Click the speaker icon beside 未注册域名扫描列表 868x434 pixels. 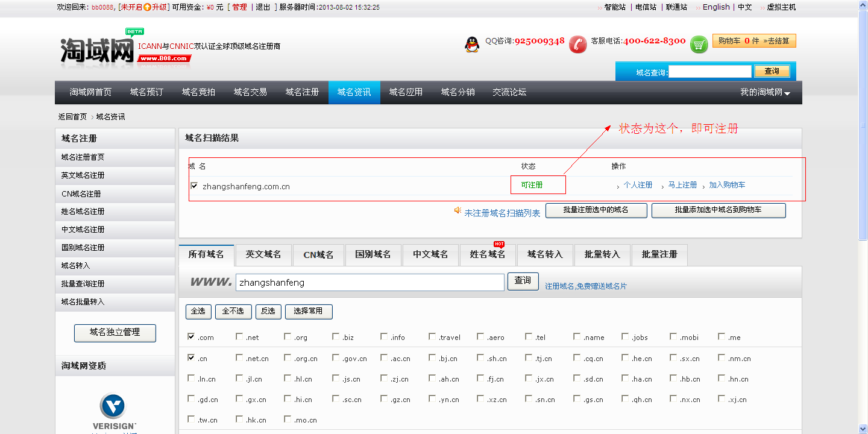tap(457, 211)
